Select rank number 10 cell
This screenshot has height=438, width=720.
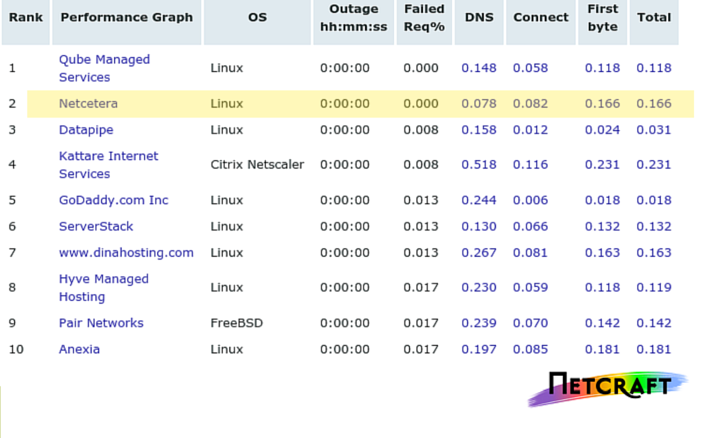(16, 349)
